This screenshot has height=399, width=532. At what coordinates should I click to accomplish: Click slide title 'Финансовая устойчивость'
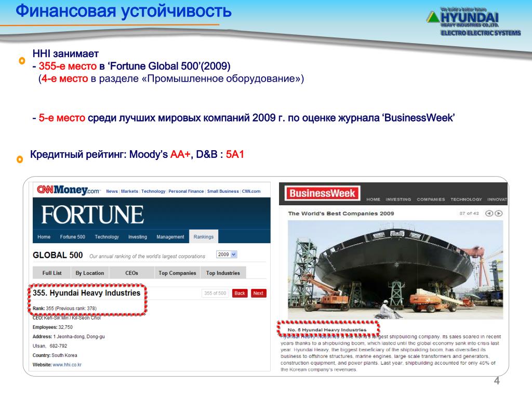pyautogui.click(x=124, y=11)
